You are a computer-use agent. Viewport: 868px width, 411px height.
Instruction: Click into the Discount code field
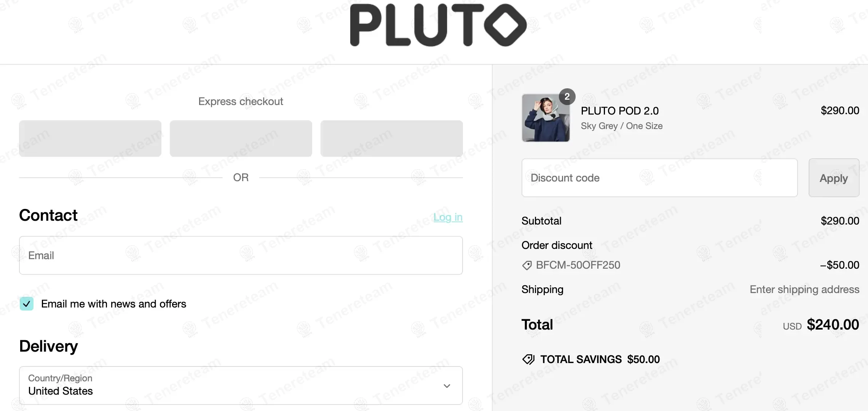click(x=659, y=178)
